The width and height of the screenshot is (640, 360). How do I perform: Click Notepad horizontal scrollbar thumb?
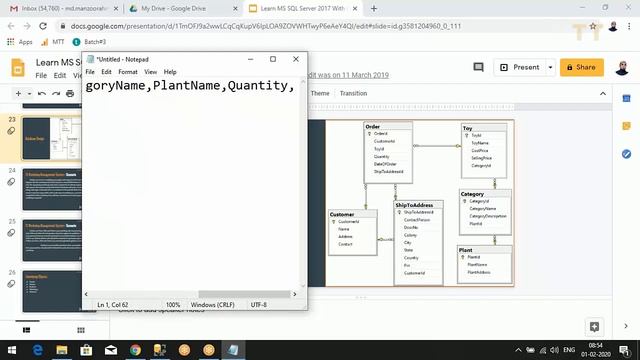tap(244, 294)
